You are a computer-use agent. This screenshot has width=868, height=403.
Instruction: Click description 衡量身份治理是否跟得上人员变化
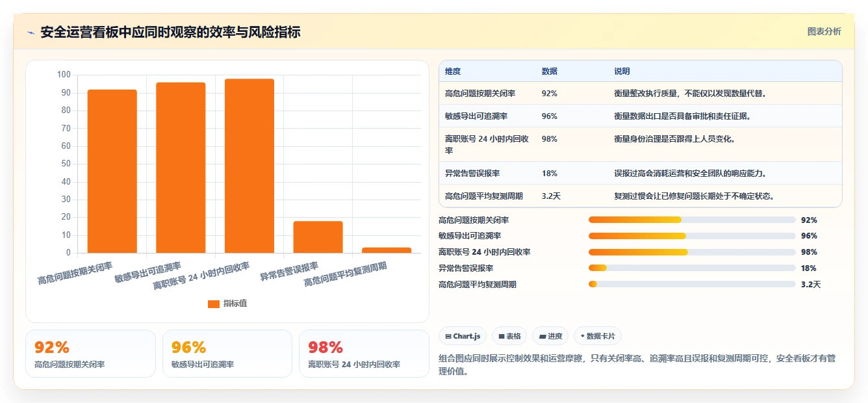pyautogui.click(x=676, y=138)
